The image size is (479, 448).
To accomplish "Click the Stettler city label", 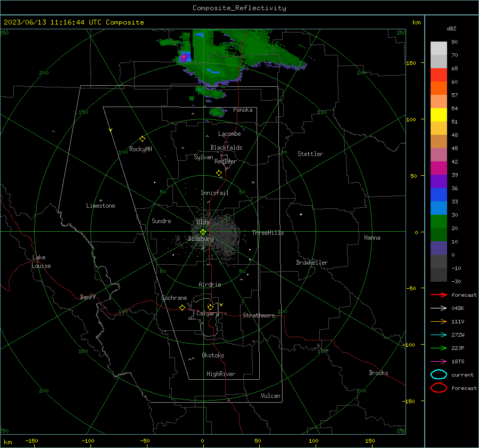I will [x=310, y=154].
